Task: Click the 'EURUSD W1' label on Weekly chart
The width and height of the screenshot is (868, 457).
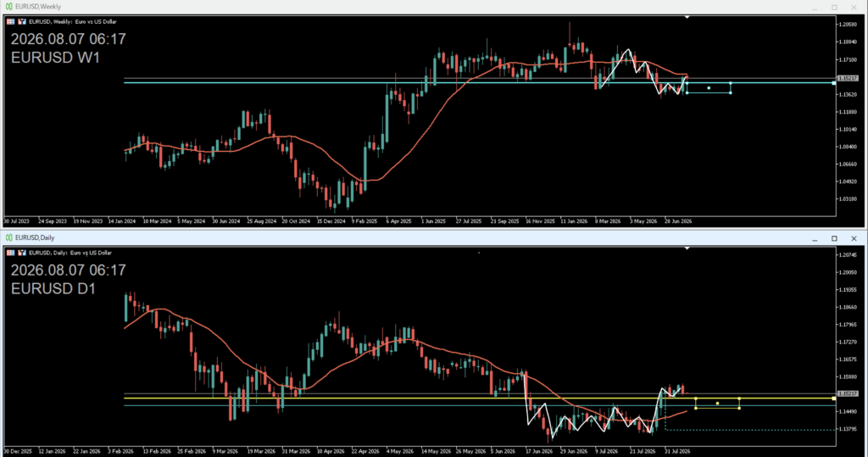Action: point(55,58)
